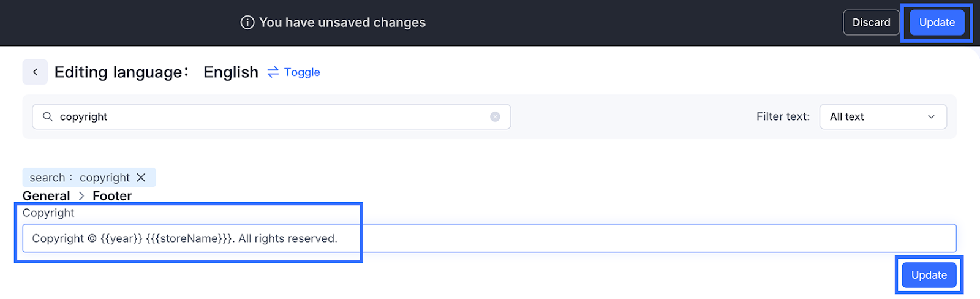The image size is (980, 299).
Task: Click into the Copyright text input field
Action: (490, 238)
